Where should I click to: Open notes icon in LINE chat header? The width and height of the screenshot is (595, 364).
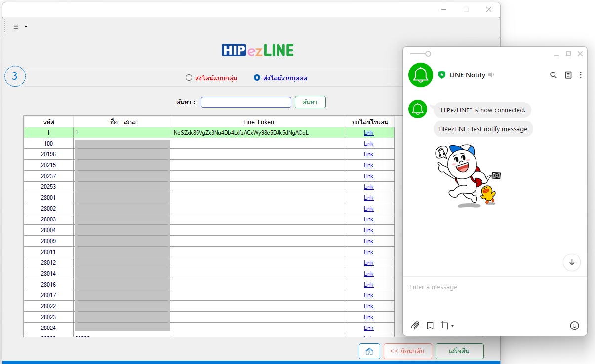(x=568, y=75)
